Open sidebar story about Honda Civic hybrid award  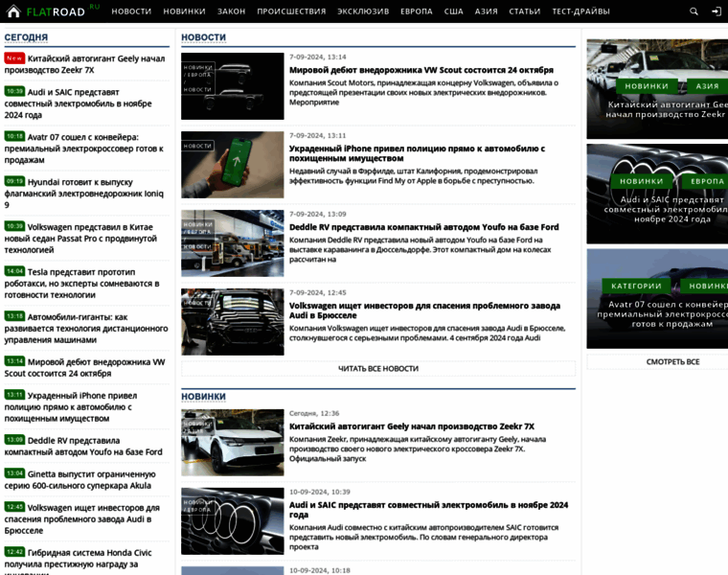point(78,561)
